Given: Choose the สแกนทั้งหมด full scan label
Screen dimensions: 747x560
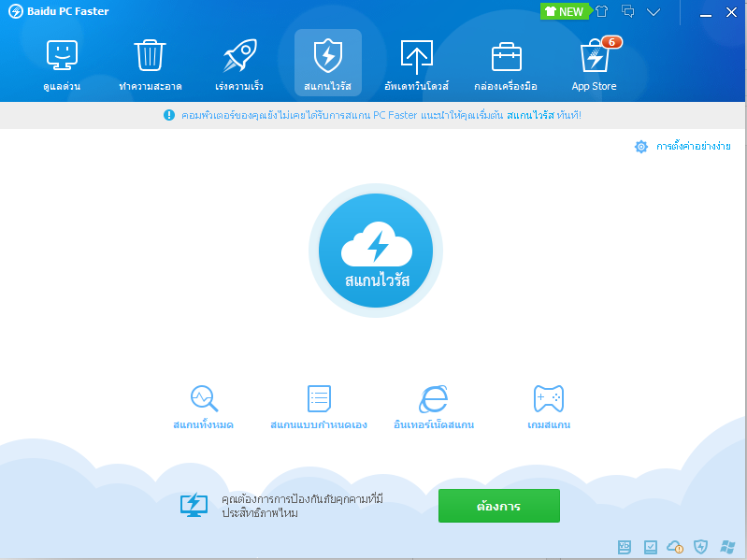Looking at the screenshot, I should click(204, 424).
